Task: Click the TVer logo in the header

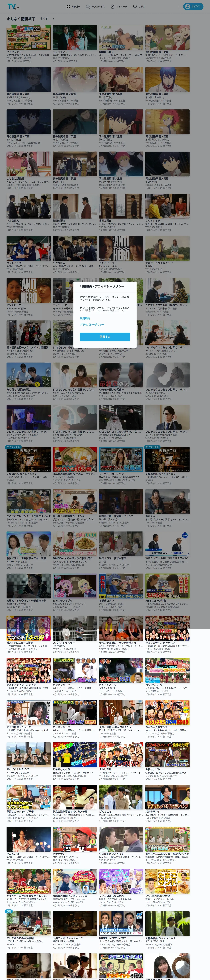Action: (13, 7)
